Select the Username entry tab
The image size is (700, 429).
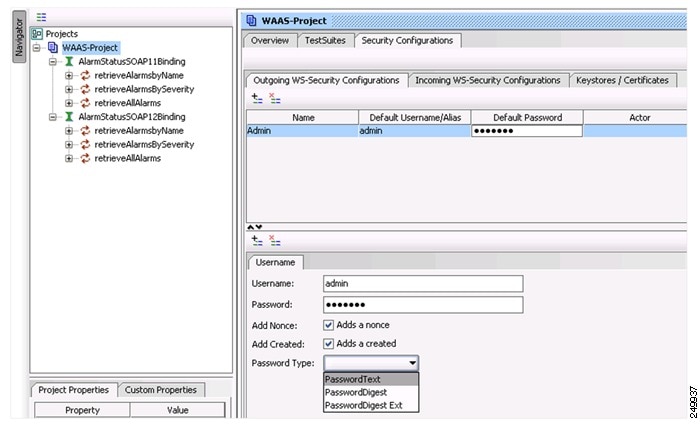click(275, 262)
